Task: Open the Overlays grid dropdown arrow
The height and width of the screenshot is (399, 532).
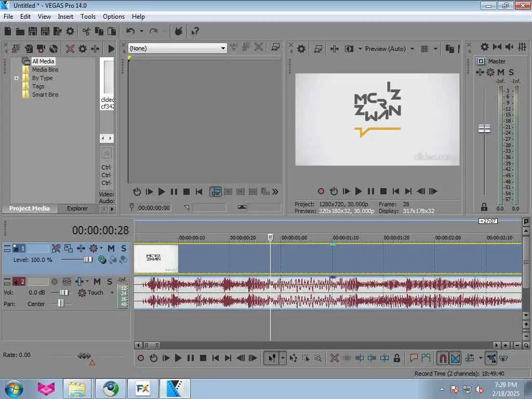Action: click(435, 49)
